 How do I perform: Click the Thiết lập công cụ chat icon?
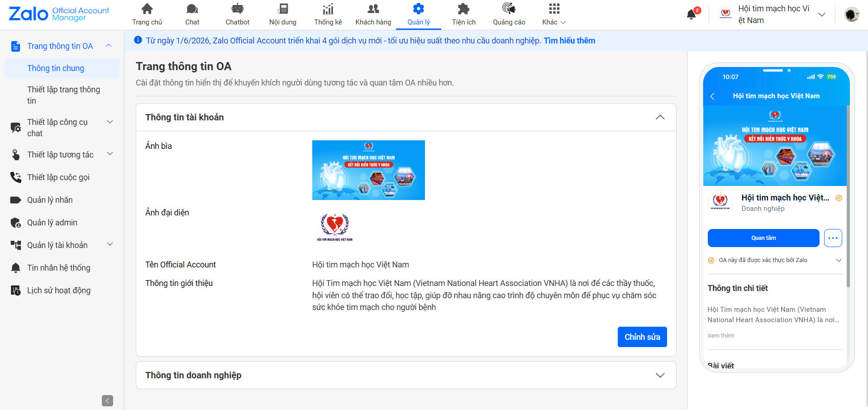(x=16, y=128)
